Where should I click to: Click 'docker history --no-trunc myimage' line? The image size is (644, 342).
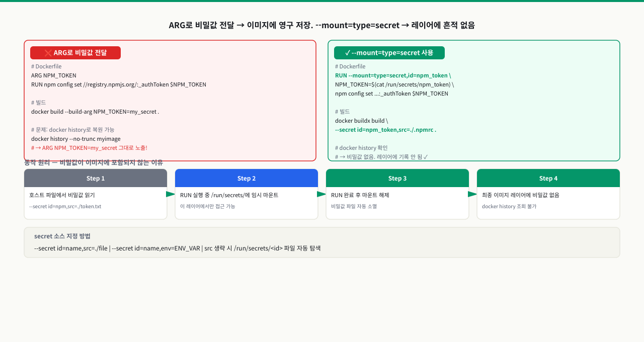tap(76, 139)
